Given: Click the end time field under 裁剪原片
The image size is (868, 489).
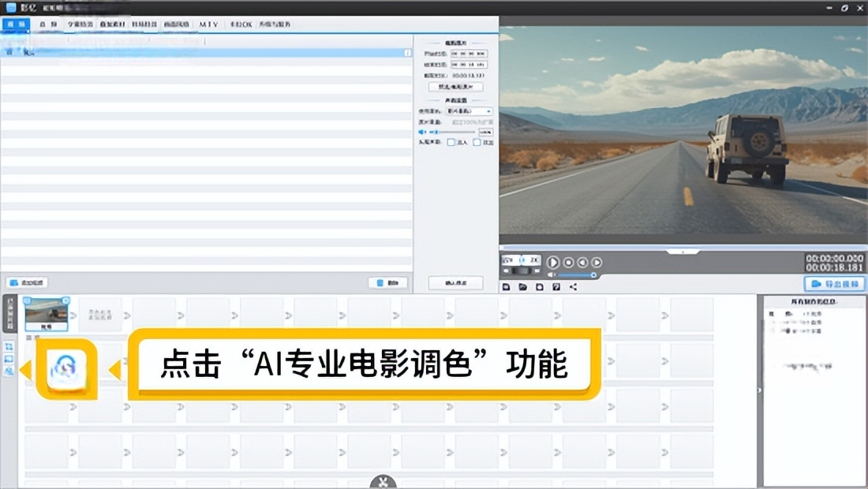Looking at the screenshot, I should pyautogui.click(x=469, y=65).
